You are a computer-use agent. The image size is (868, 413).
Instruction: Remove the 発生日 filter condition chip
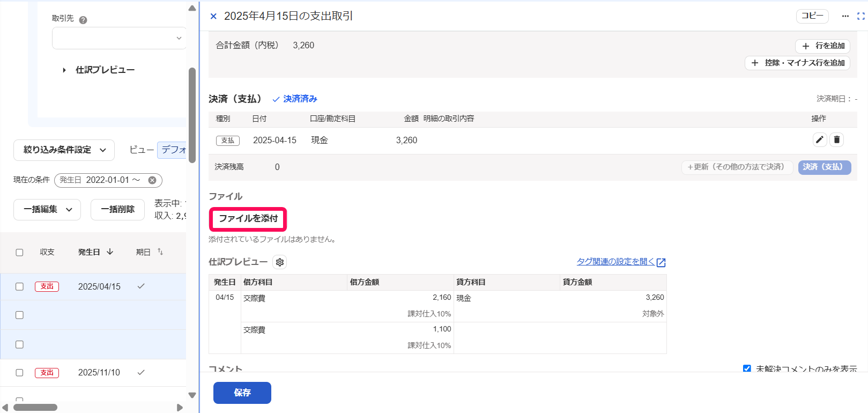(x=152, y=180)
